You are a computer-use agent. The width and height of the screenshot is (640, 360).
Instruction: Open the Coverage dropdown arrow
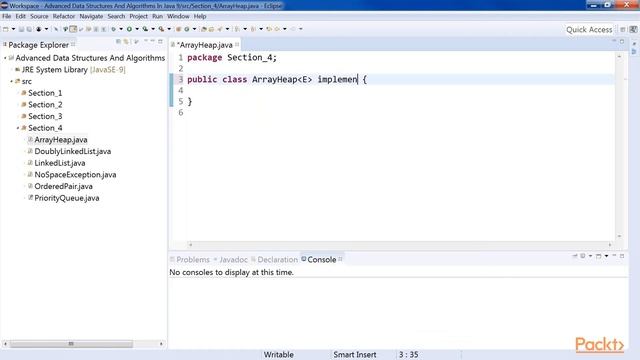[153, 29]
